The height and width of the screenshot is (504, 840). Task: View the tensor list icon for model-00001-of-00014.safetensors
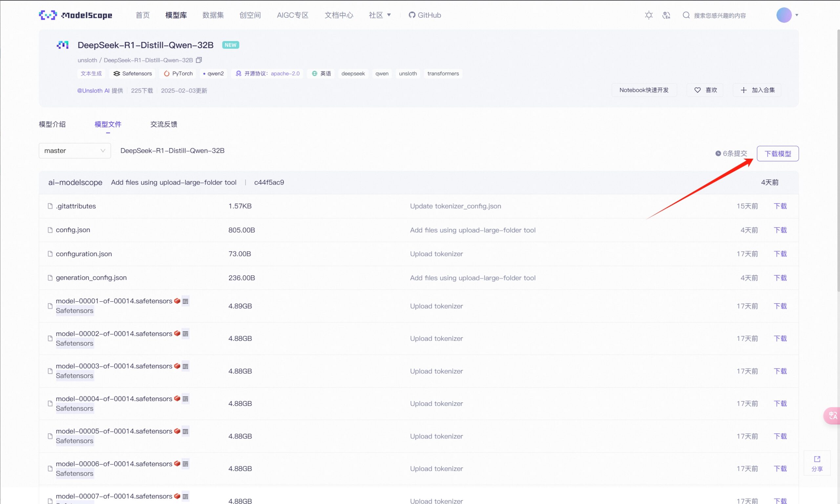coord(185,301)
